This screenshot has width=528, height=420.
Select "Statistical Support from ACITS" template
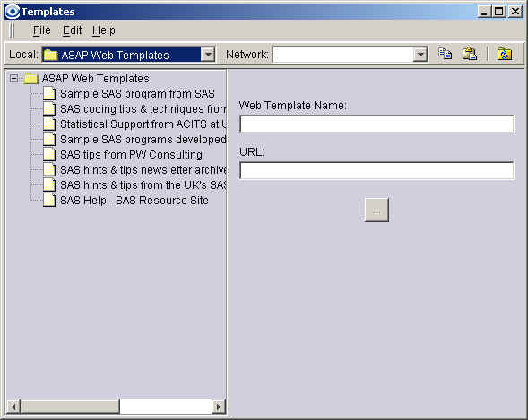click(x=143, y=124)
